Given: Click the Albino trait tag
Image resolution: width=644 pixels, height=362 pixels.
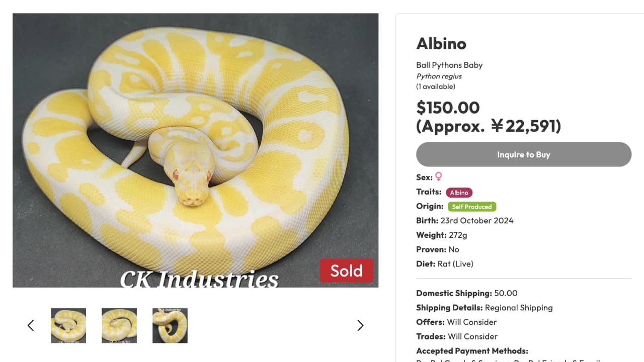Looking at the screenshot, I should 459,193.
